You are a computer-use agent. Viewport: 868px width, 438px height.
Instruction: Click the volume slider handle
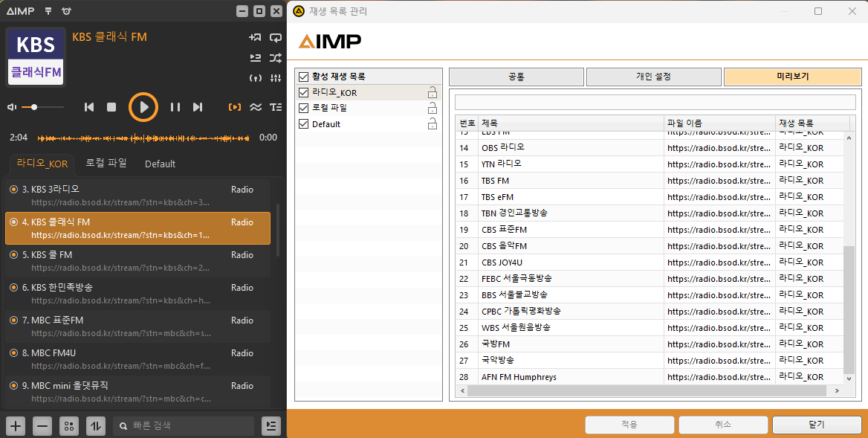tap(34, 107)
